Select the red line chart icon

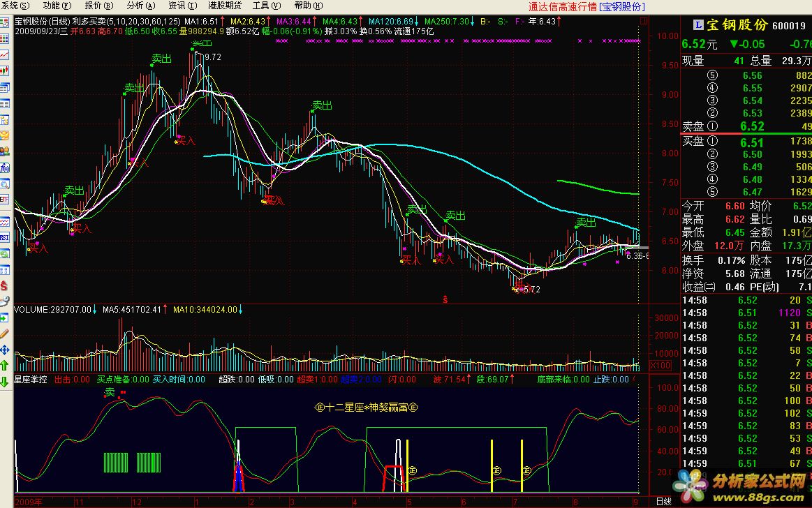pyautogui.click(x=4, y=55)
